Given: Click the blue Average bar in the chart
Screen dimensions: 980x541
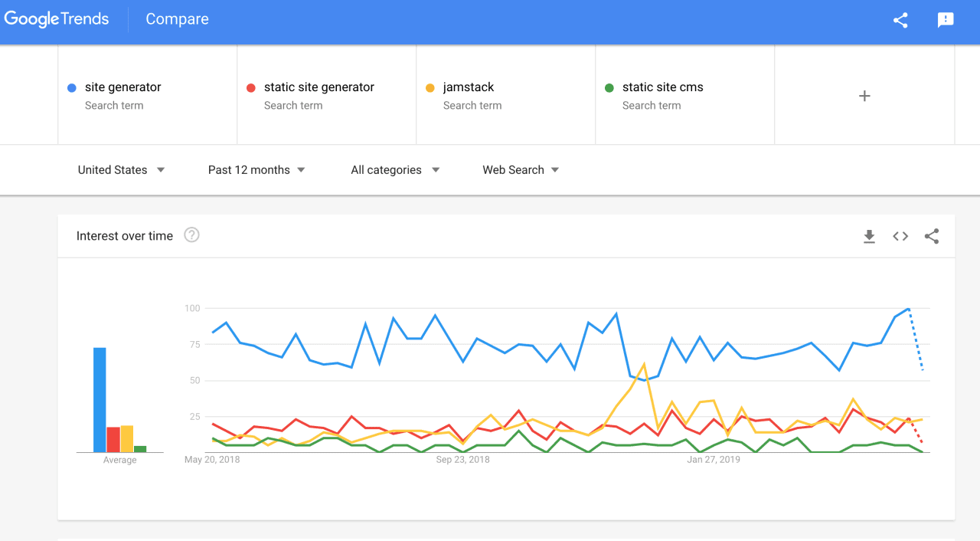Looking at the screenshot, I should 100,400.
